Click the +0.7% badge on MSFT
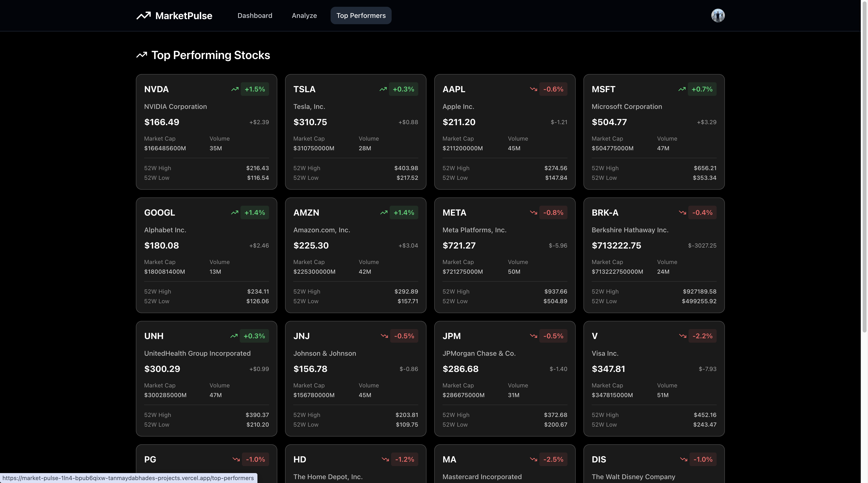This screenshot has width=868, height=483. [x=702, y=89]
